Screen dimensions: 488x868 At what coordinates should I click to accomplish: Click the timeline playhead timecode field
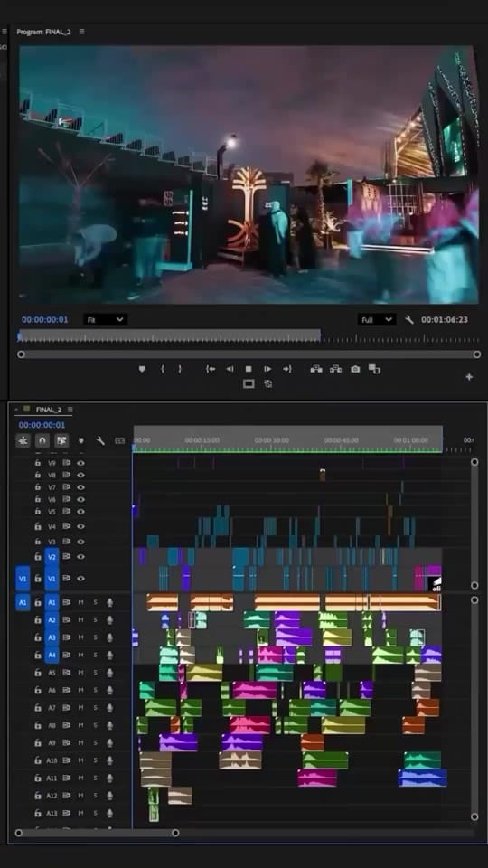(x=42, y=425)
